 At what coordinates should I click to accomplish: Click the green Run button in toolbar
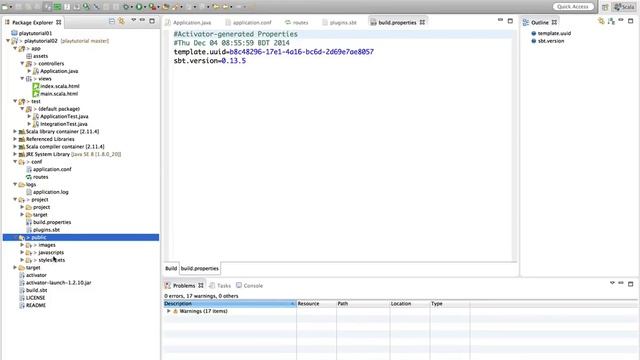coord(139,7)
